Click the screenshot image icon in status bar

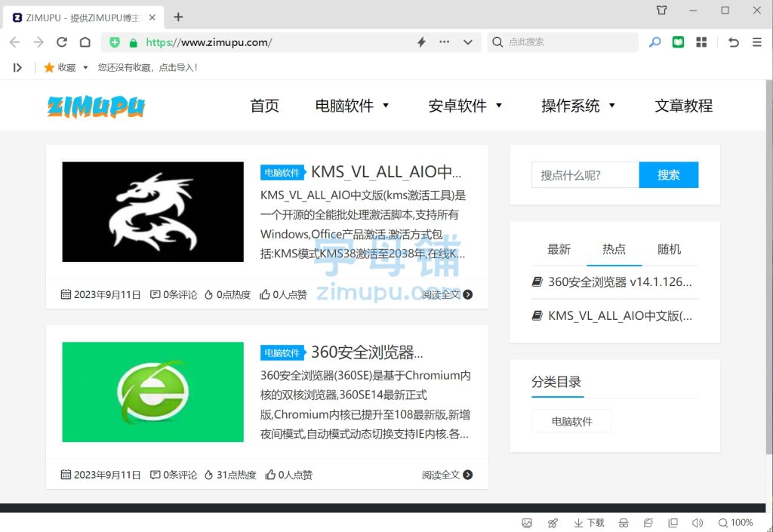[x=527, y=523]
